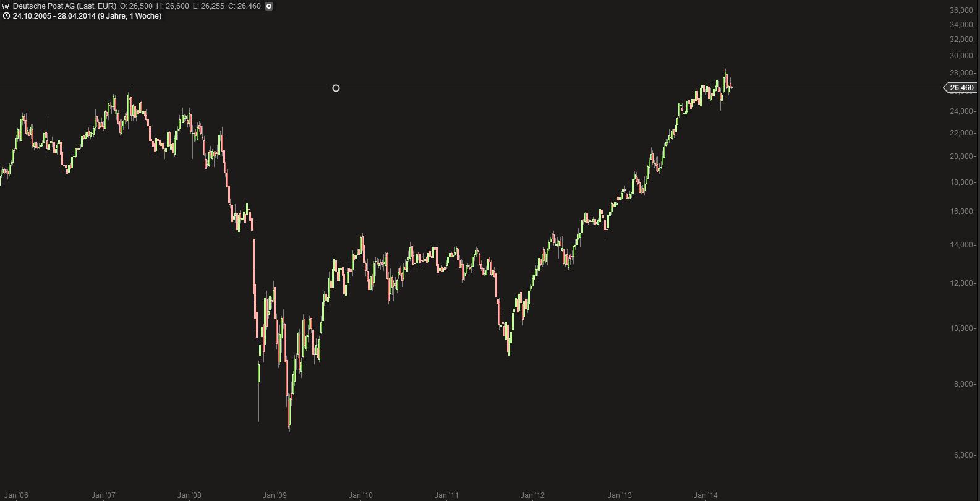Click the chart settings icon beside Deutsche Post

point(6,6)
